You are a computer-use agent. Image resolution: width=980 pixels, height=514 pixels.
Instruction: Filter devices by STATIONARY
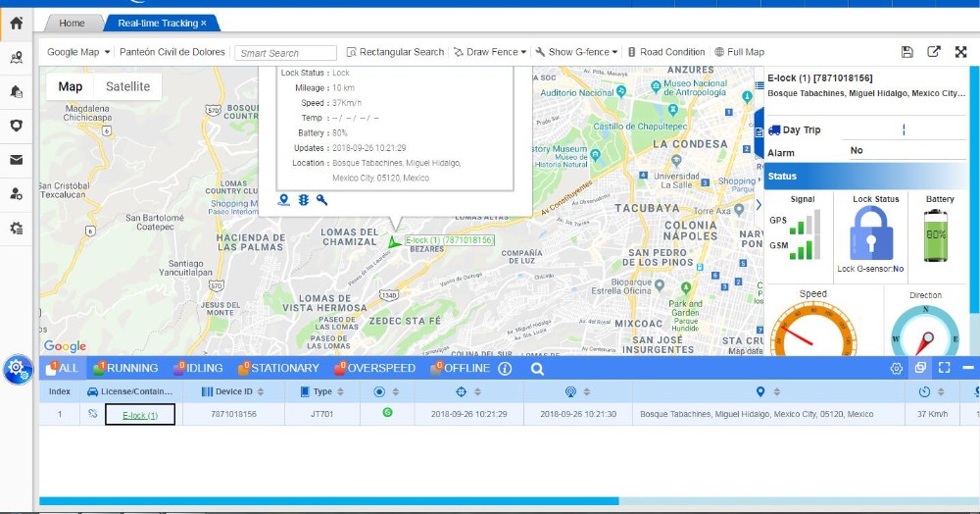click(278, 368)
